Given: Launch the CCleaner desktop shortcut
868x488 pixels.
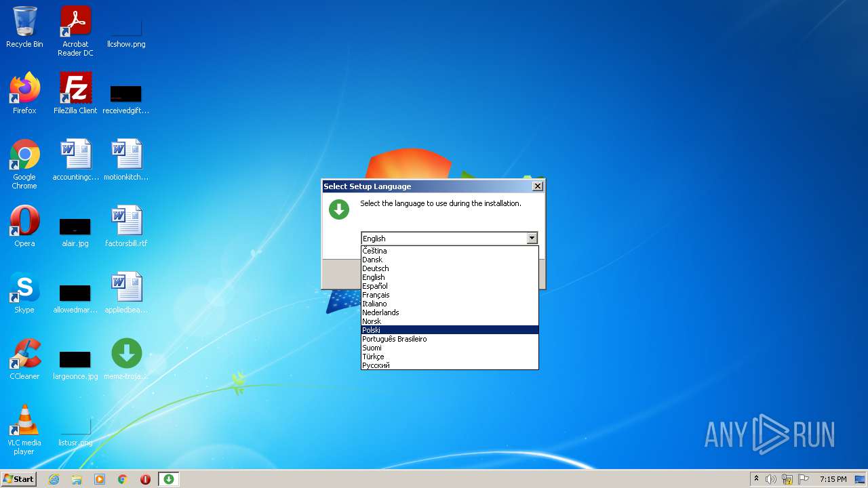Looking at the screenshot, I should coord(24,359).
